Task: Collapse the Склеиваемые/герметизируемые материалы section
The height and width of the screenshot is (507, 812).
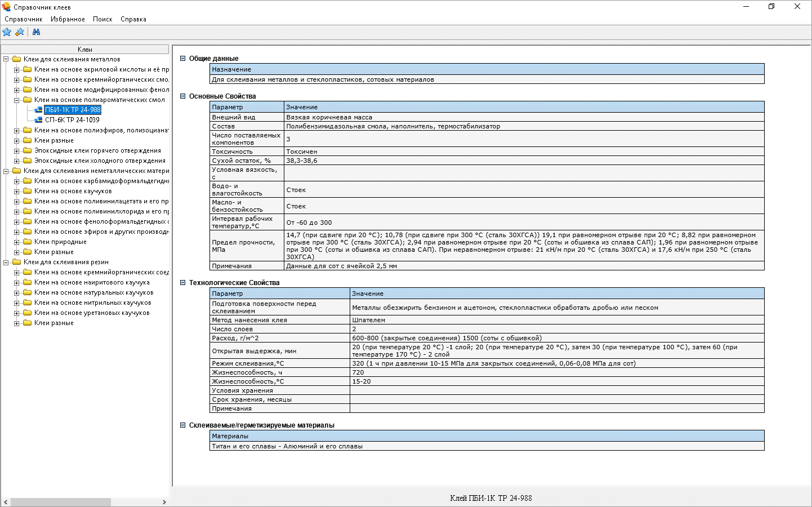Action: (182, 425)
